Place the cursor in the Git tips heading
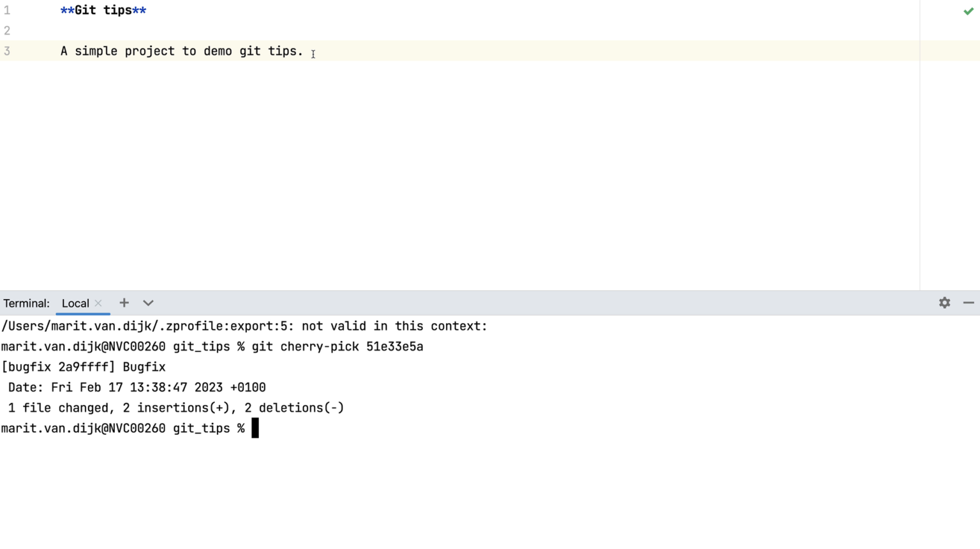This screenshot has width=980, height=549. [103, 10]
